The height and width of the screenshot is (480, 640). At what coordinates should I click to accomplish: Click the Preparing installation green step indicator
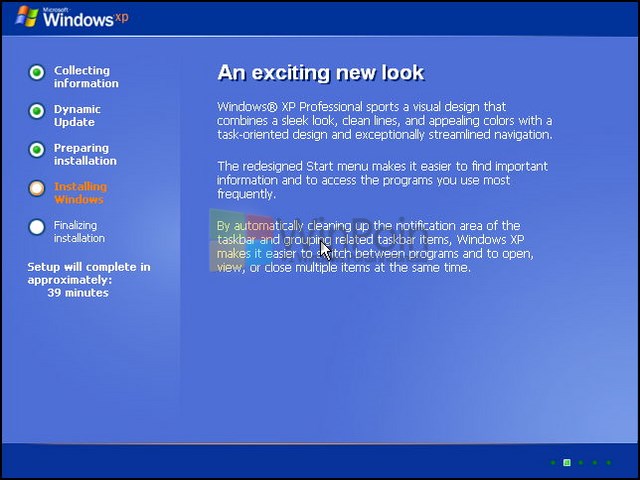click(x=37, y=150)
